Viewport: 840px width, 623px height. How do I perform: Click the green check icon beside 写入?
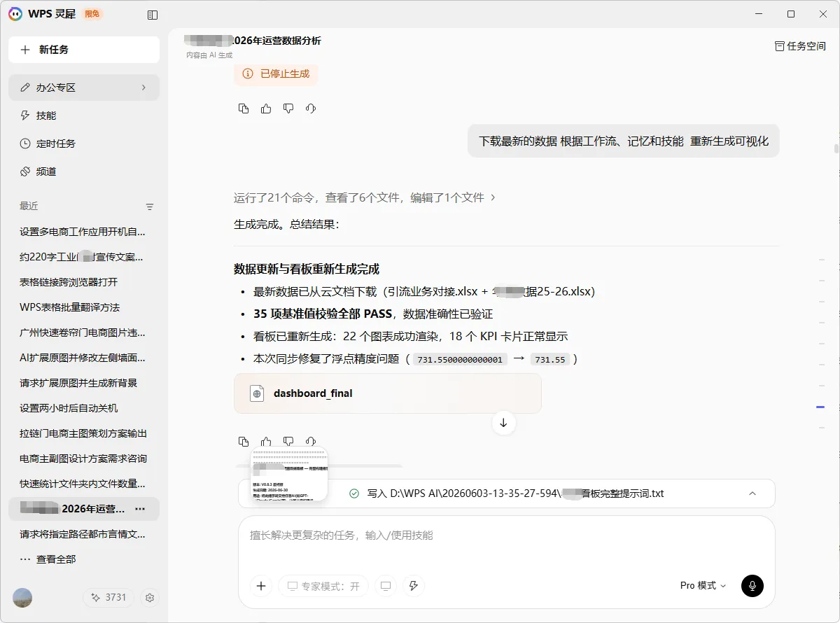pyautogui.click(x=354, y=493)
